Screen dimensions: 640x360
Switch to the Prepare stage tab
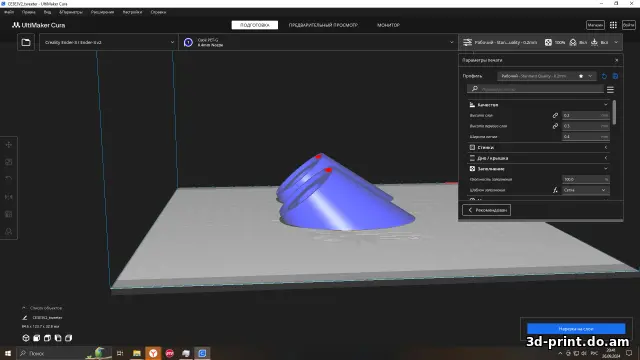[x=255, y=25]
